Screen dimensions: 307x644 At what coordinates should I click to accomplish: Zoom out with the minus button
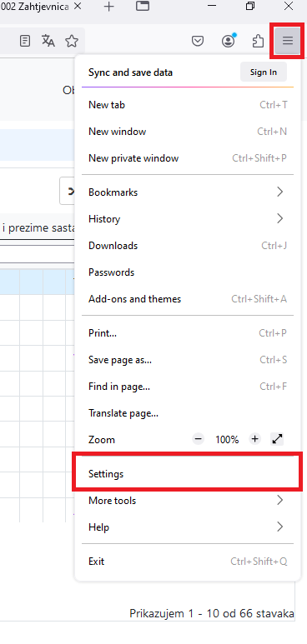pos(198,439)
